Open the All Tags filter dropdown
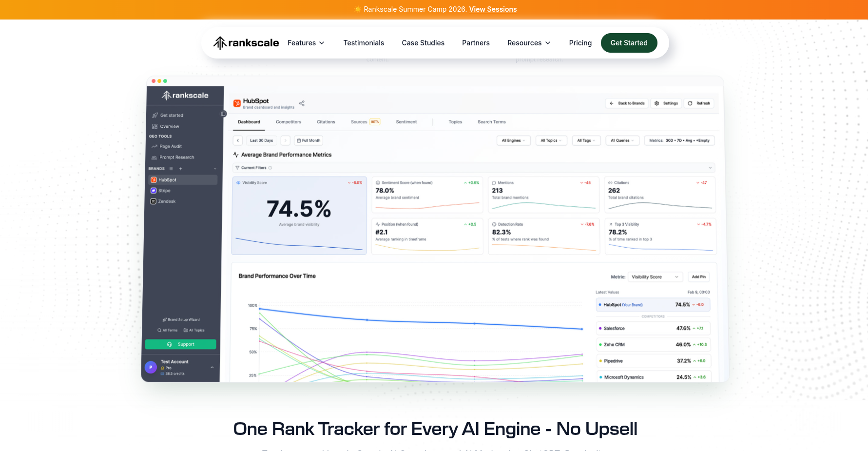Image resolution: width=868 pixels, height=451 pixels. tap(586, 140)
